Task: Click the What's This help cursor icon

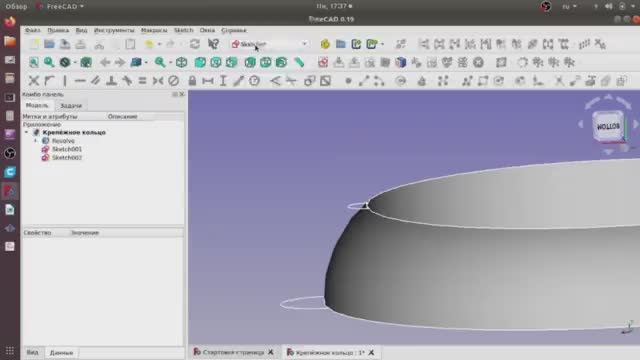Action: 213,44
